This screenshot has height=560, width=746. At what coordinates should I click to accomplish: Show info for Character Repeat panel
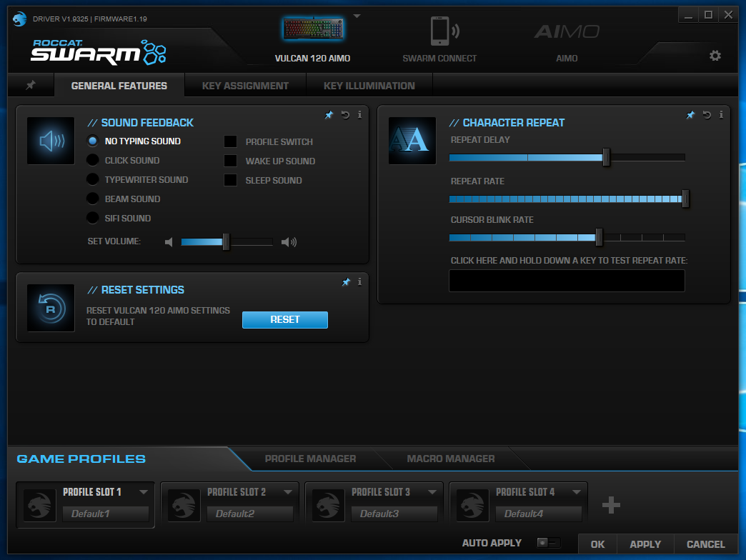point(721,114)
